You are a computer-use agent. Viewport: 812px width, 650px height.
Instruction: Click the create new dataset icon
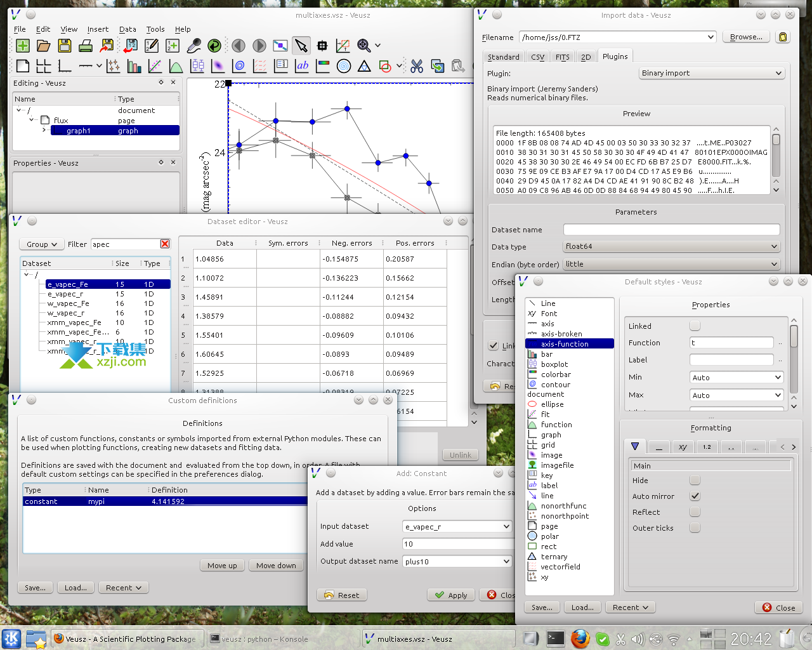pyautogui.click(x=173, y=45)
